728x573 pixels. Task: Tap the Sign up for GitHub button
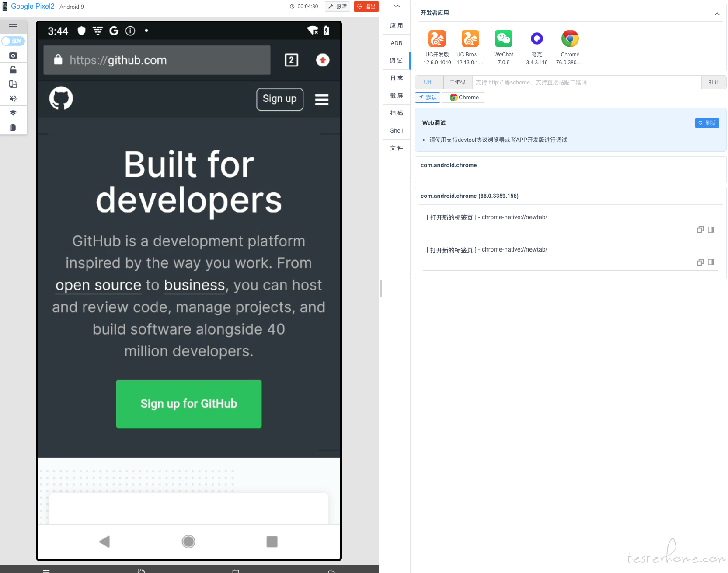189,404
